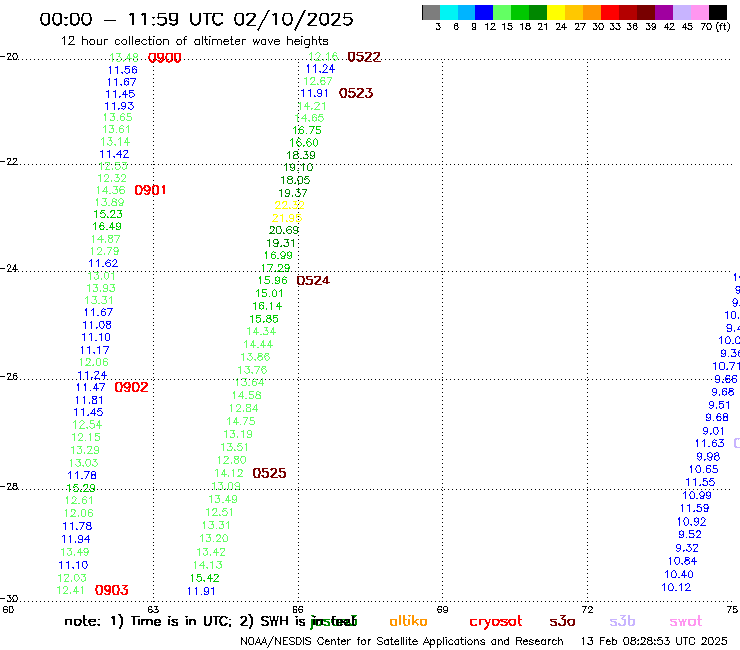Select the cyan 6 ft legend swatch
Image resolution: width=740 pixels, height=650 pixels.
[449, 12]
